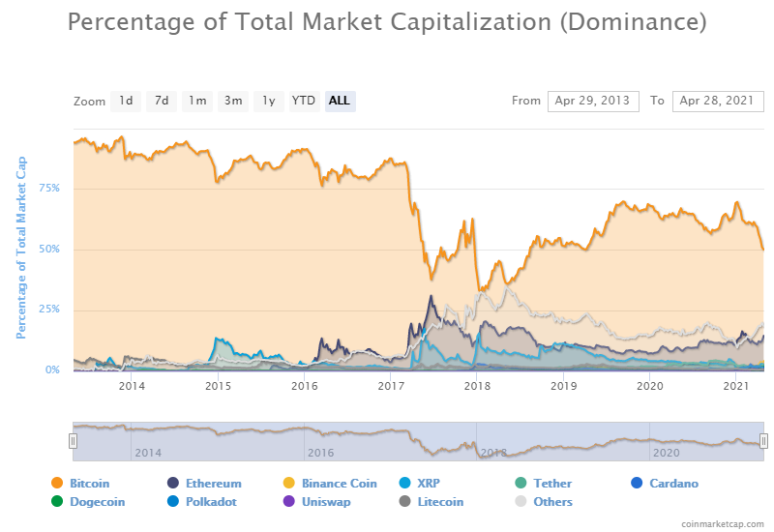Click the Cardano legend marker
The width and height of the screenshot is (774, 532).
click(x=637, y=483)
